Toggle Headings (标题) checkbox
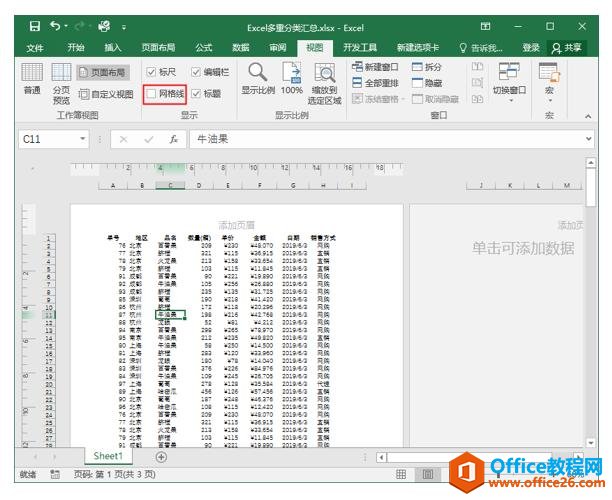Image resolution: width=612 pixels, height=500 pixels. point(196,94)
